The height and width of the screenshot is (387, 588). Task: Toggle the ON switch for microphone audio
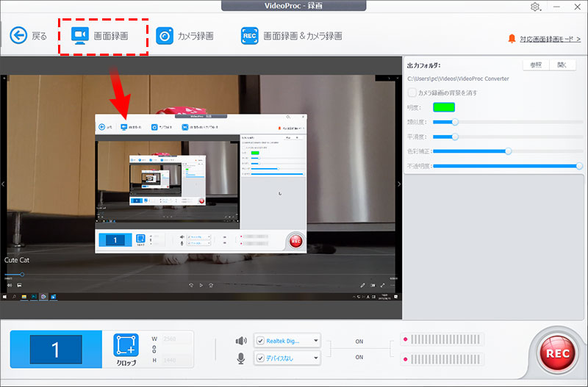point(359,357)
